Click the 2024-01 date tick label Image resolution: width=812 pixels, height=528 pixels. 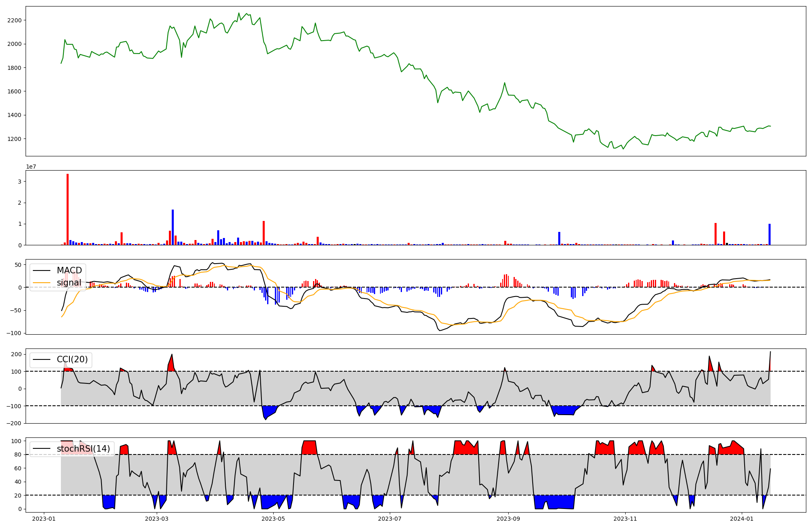742,519
